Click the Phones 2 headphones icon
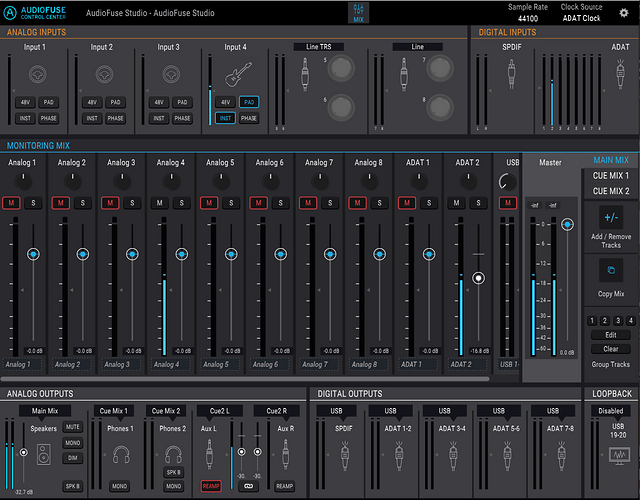 click(x=173, y=455)
